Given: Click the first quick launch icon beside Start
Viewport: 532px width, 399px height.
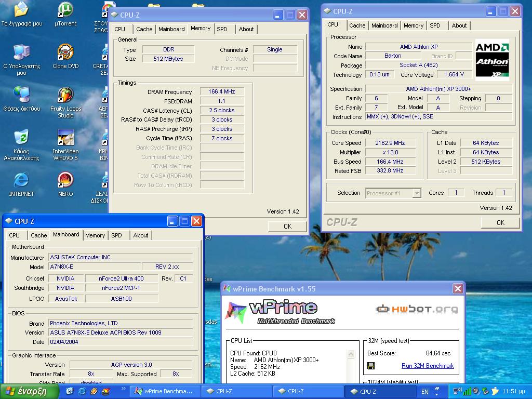Looking at the screenshot, I should (70, 391).
